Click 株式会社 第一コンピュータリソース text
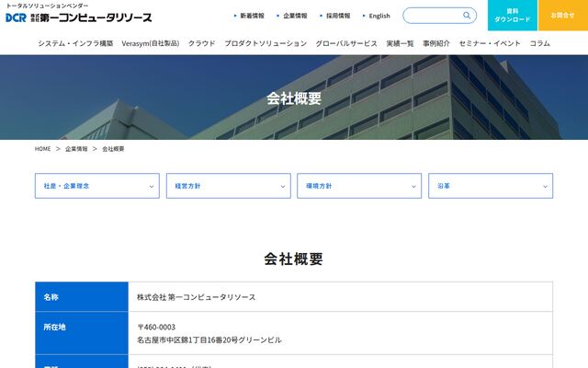 click(x=196, y=297)
